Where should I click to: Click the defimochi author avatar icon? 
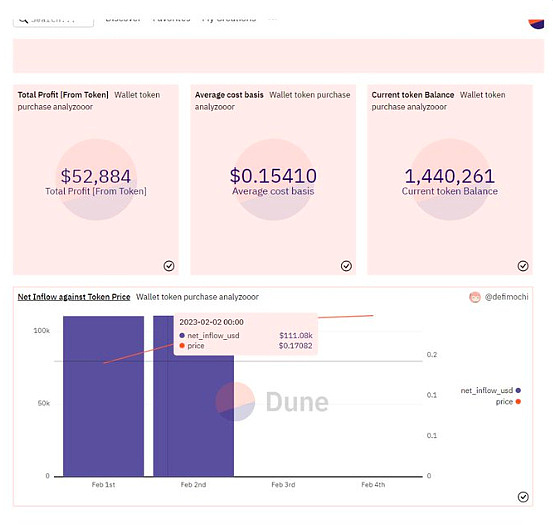coord(475,297)
